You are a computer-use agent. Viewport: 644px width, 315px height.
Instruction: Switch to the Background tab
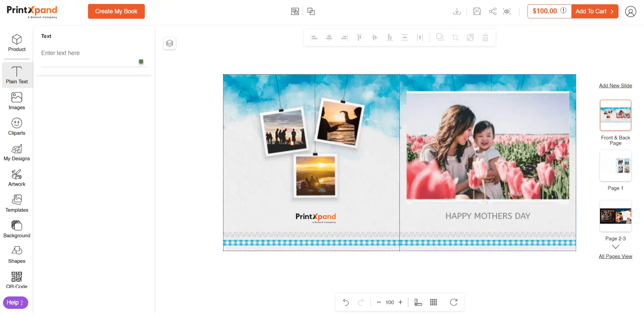[x=17, y=229]
